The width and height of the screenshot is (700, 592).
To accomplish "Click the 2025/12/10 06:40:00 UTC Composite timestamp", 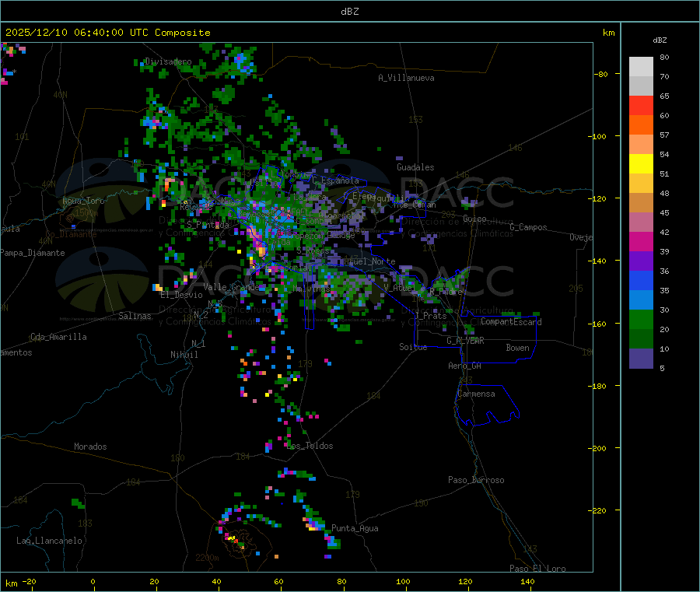I will pos(107,33).
